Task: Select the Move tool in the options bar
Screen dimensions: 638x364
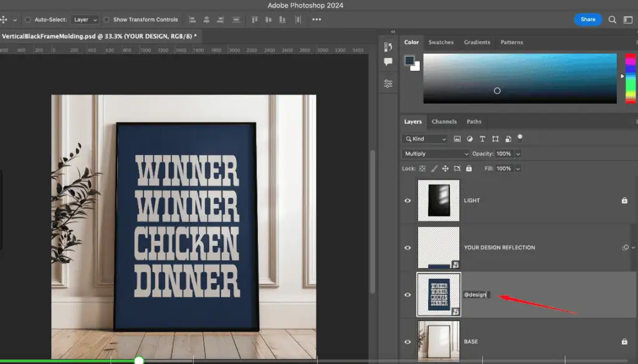Action: coord(6,19)
